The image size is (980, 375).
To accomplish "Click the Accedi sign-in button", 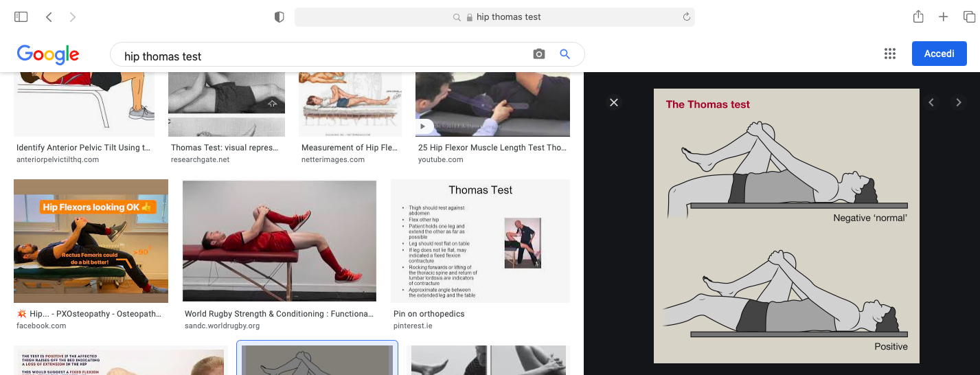I will click(939, 54).
